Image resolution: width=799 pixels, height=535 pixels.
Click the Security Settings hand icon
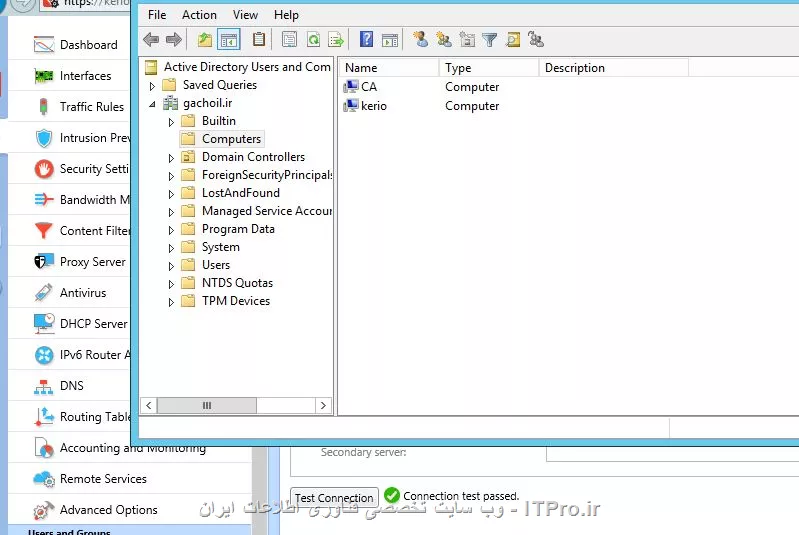44,169
